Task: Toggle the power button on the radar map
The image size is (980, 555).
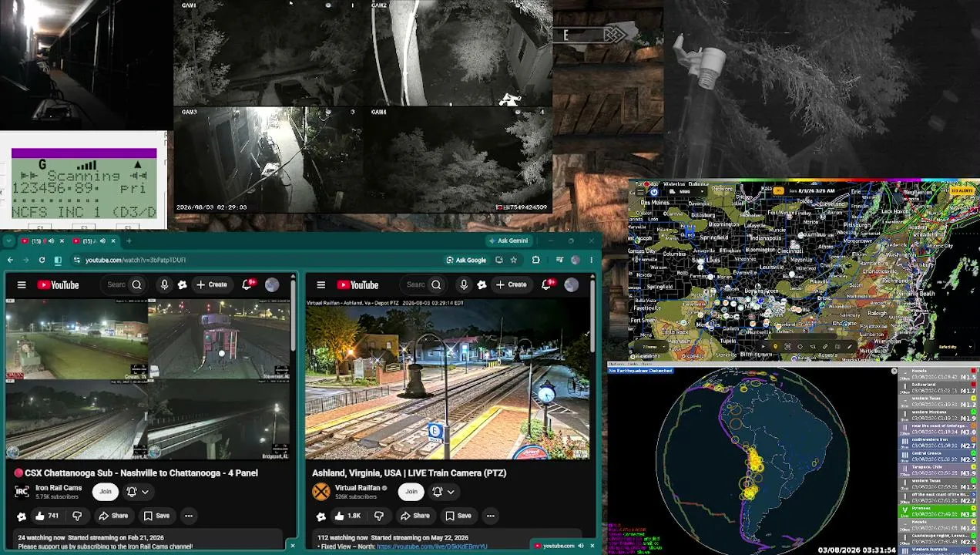Action: pyautogui.click(x=654, y=191)
